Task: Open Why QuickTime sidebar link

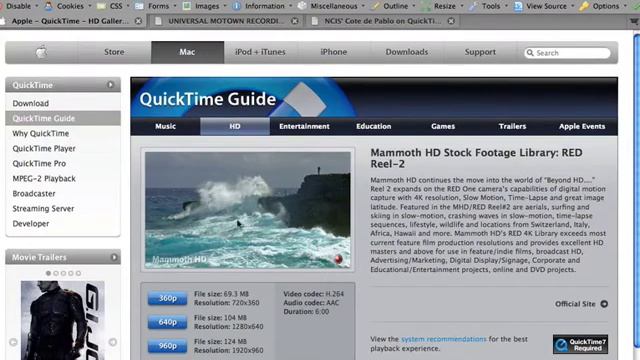Action: point(40,133)
